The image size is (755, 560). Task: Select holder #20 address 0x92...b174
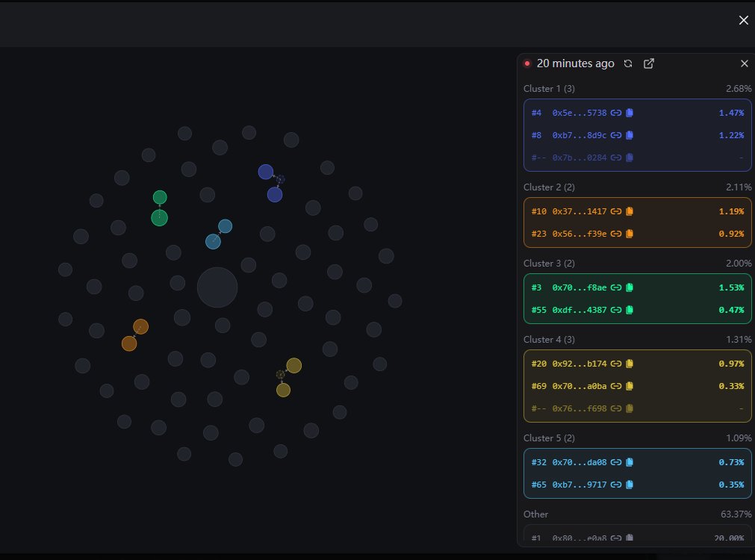(x=579, y=364)
